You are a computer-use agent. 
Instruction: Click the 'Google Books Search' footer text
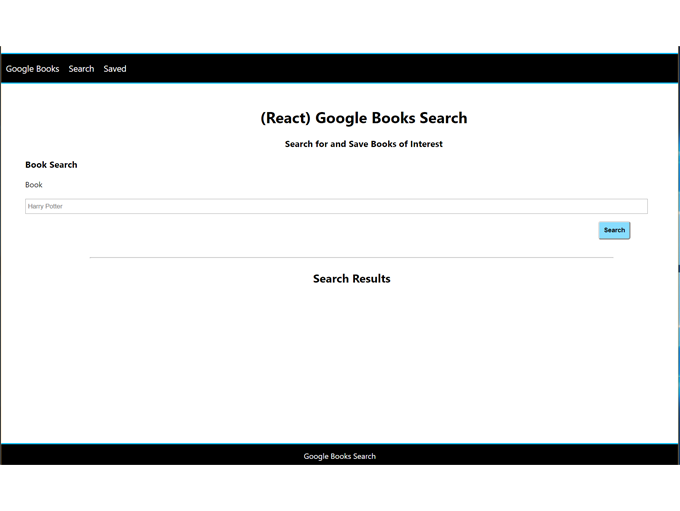pos(340,456)
